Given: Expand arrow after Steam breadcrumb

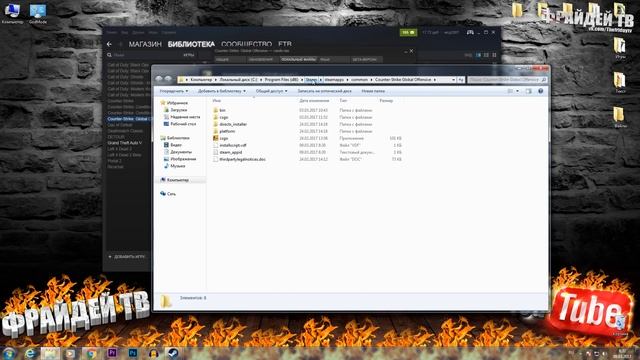Looking at the screenshot, I should click(321, 80).
